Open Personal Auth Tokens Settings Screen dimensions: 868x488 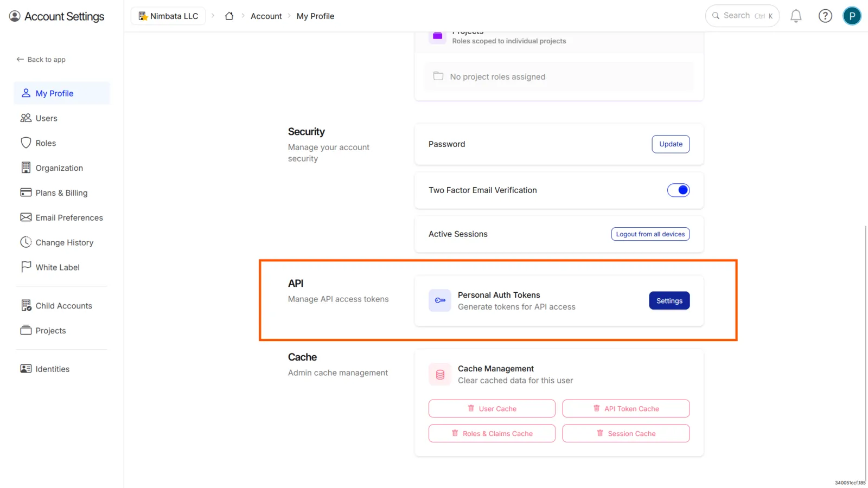[669, 301]
